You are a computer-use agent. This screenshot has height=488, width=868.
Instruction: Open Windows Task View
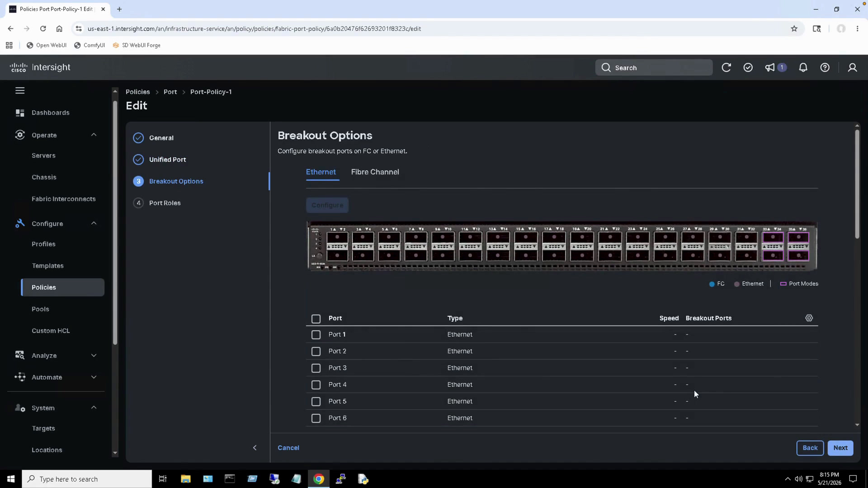(163, 479)
